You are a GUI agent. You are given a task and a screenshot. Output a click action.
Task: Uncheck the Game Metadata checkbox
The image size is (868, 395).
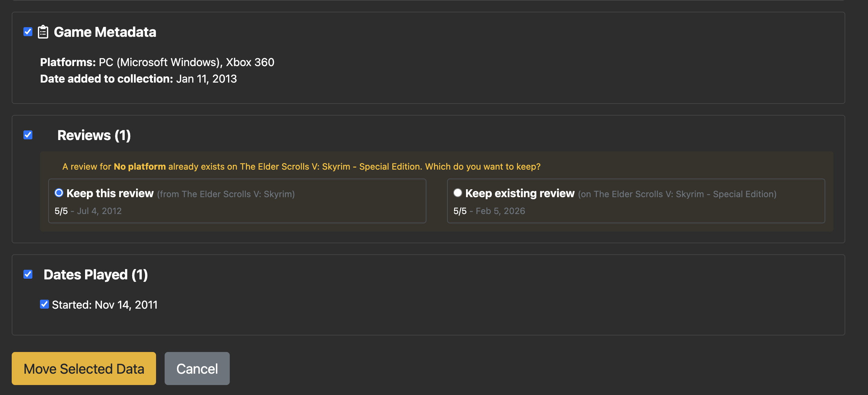tap(28, 32)
